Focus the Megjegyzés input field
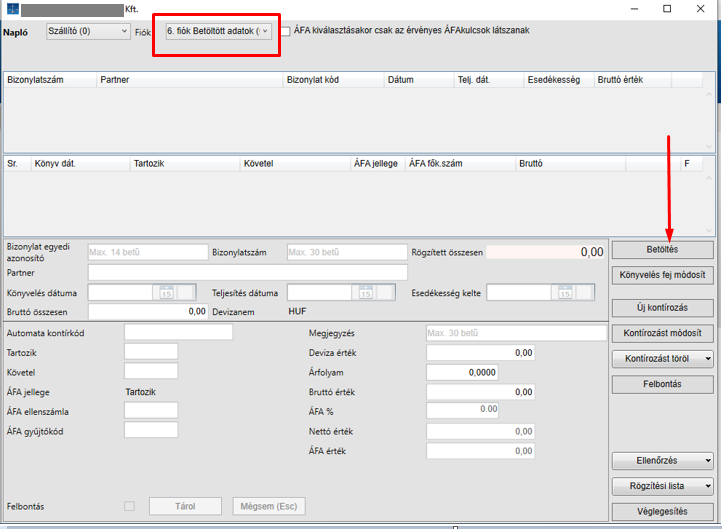The width and height of the screenshot is (722, 529). pyautogui.click(x=516, y=333)
